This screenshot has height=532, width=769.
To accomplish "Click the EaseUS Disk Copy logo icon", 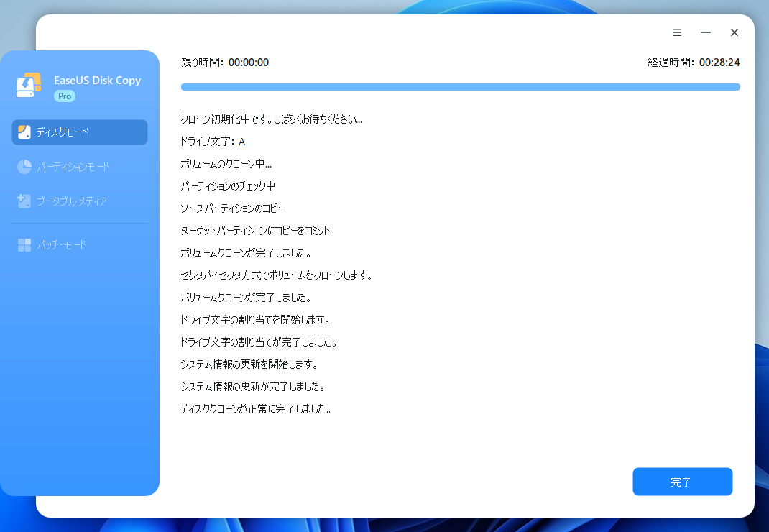I will pyautogui.click(x=29, y=85).
